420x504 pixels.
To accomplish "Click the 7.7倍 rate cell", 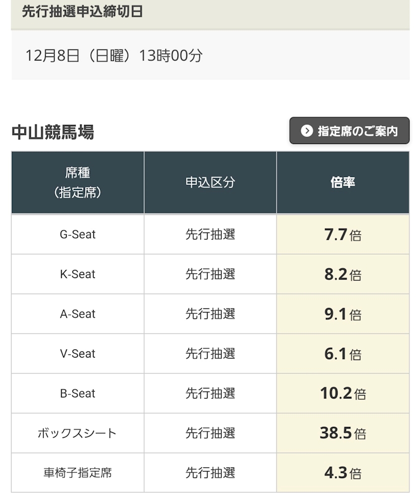I will 342,234.
